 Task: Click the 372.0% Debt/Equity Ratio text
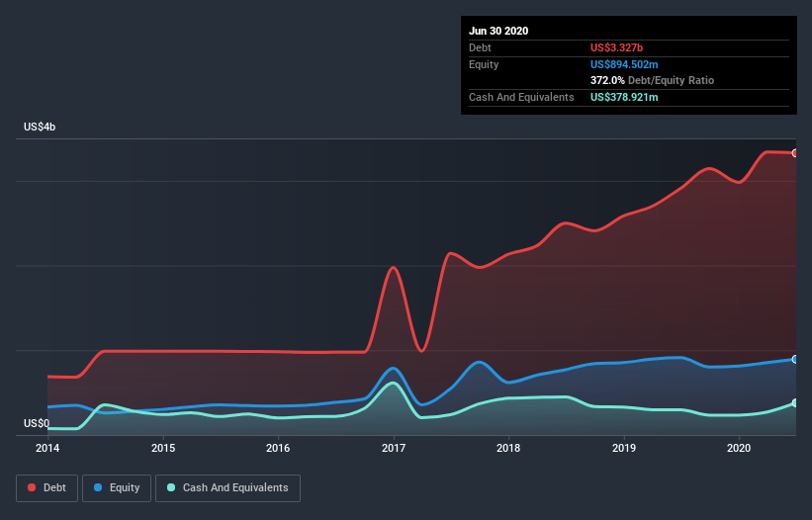click(x=652, y=80)
